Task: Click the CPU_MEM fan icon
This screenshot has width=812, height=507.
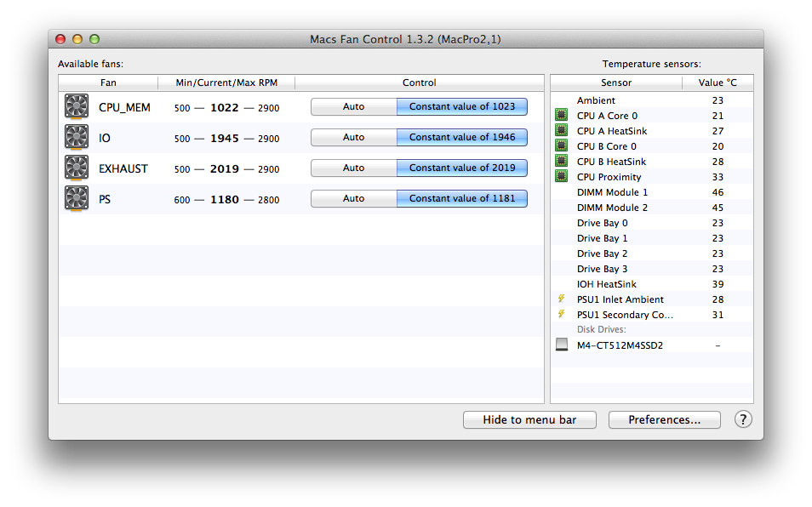Action: [x=77, y=106]
